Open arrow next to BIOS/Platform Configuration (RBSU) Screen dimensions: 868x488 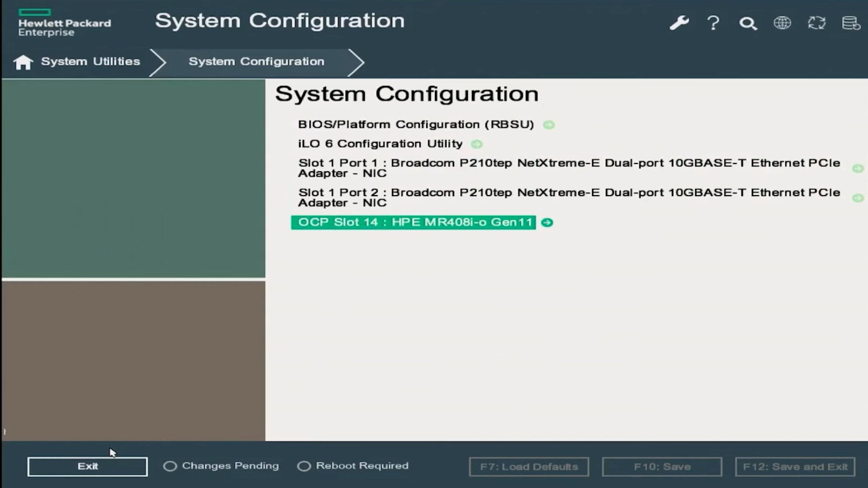(x=549, y=125)
